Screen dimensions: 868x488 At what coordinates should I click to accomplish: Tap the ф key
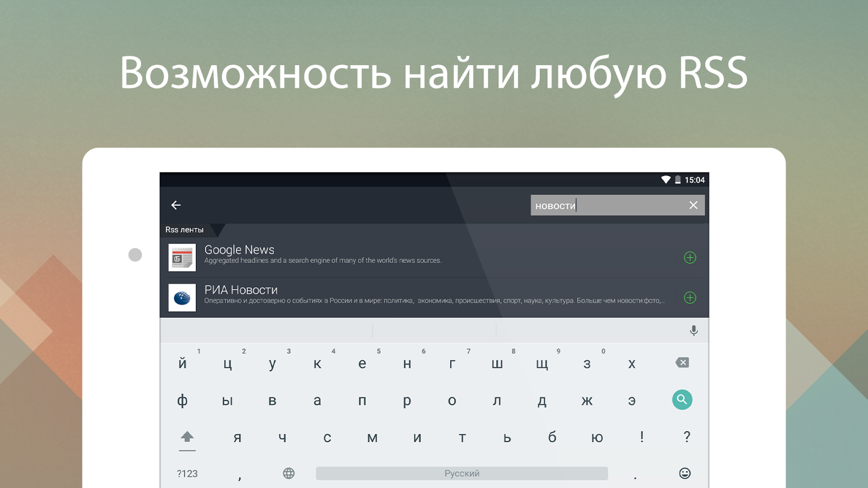(x=182, y=401)
